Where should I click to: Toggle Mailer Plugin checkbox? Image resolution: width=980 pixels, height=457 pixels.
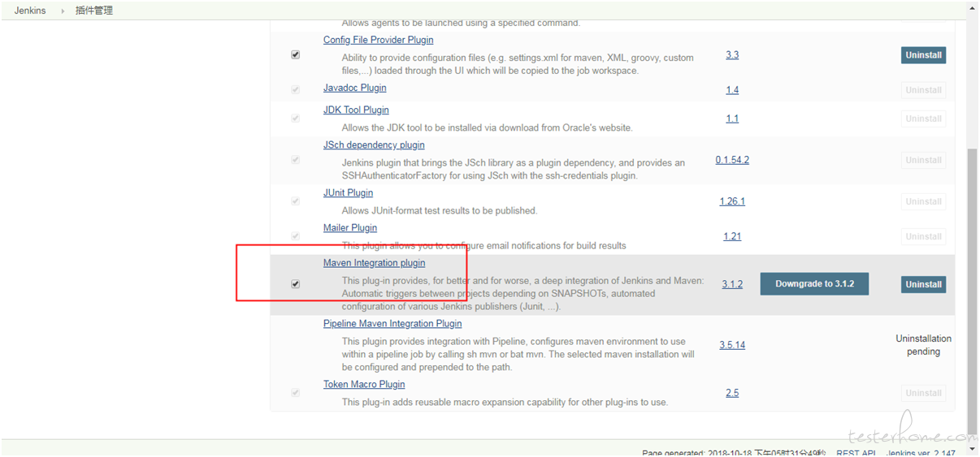pos(295,236)
